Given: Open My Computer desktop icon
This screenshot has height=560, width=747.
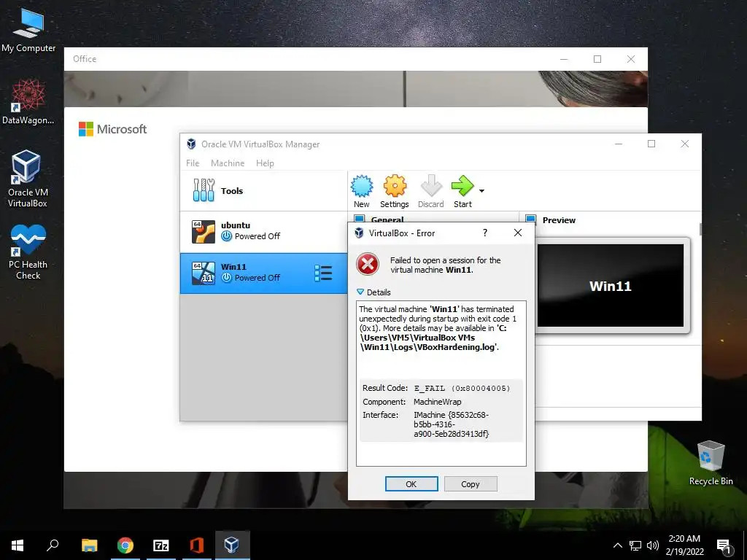Looking at the screenshot, I should 28,29.
